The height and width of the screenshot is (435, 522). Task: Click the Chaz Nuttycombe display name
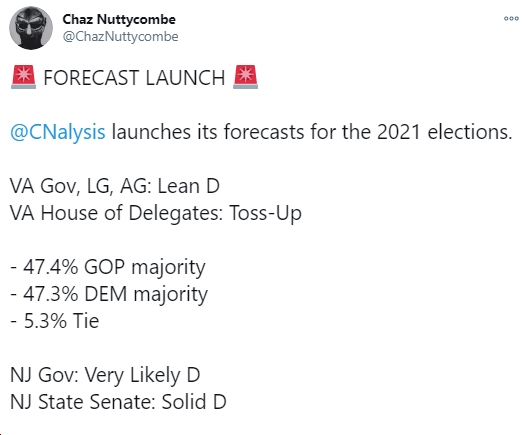[119, 19]
